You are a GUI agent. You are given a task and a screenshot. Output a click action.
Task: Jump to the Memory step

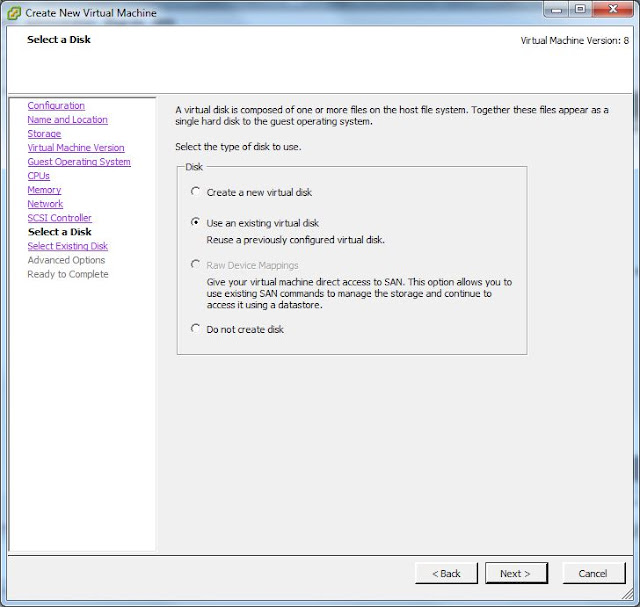(44, 190)
